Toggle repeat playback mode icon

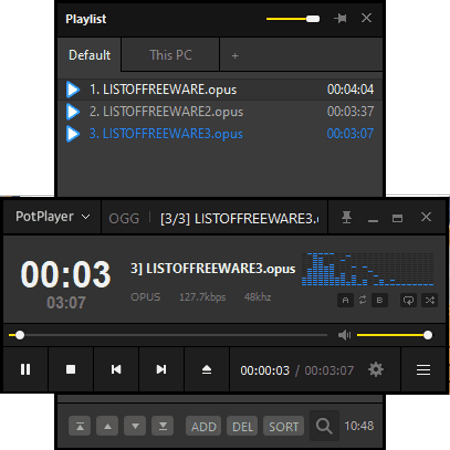(408, 300)
